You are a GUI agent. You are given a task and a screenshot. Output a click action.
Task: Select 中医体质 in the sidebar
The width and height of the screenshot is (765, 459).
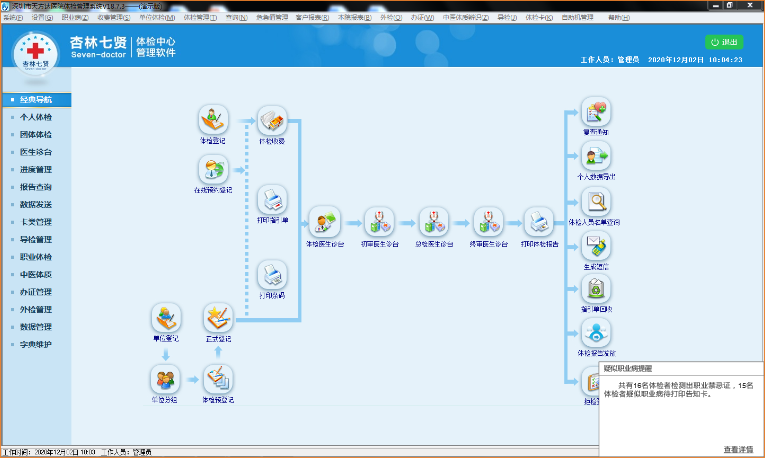click(x=37, y=275)
